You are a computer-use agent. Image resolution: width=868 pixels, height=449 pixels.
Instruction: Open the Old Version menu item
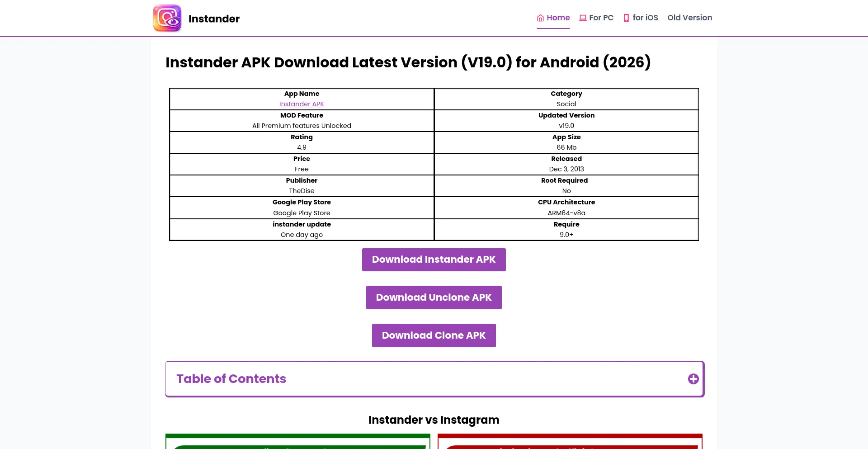pyautogui.click(x=689, y=18)
